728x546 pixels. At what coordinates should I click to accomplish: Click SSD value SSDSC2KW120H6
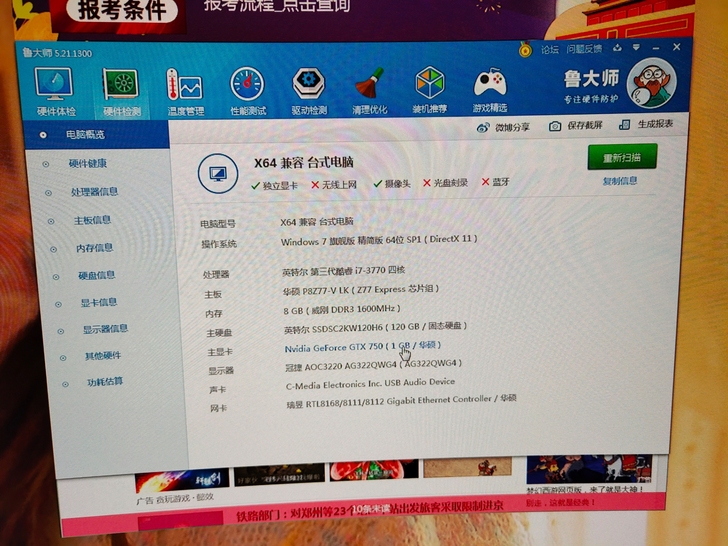pos(375,328)
